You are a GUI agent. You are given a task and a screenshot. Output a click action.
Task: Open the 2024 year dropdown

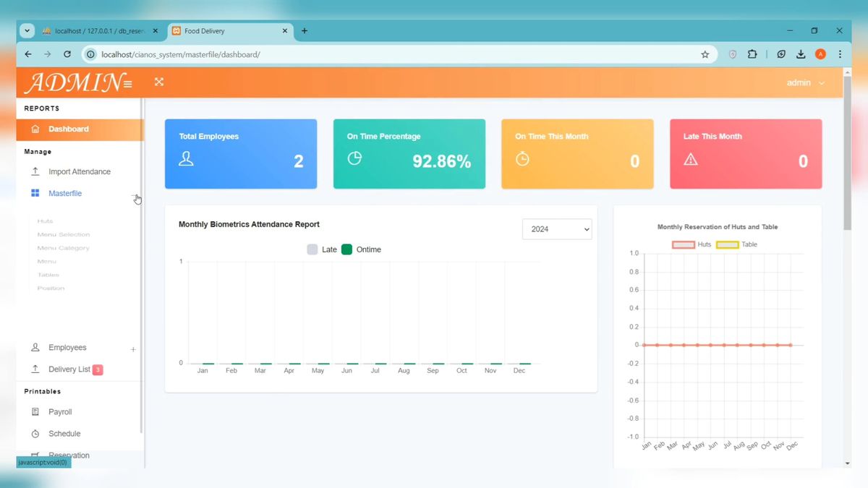click(x=556, y=229)
